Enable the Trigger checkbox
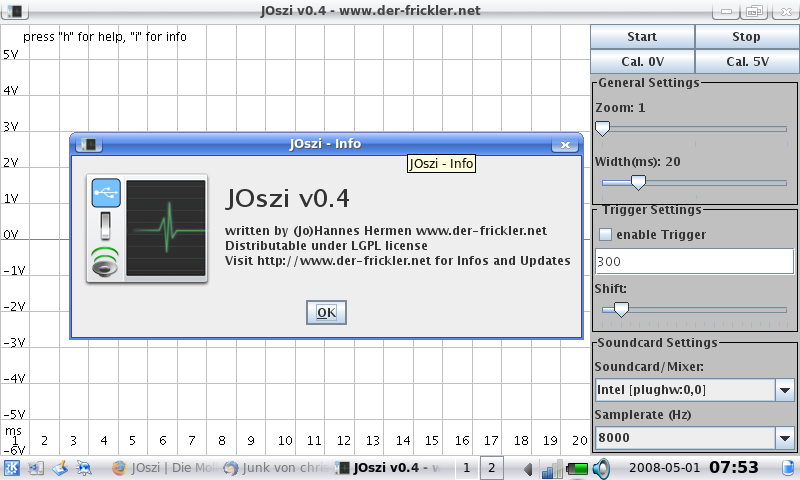This screenshot has height=480, width=800. click(x=605, y=235)
